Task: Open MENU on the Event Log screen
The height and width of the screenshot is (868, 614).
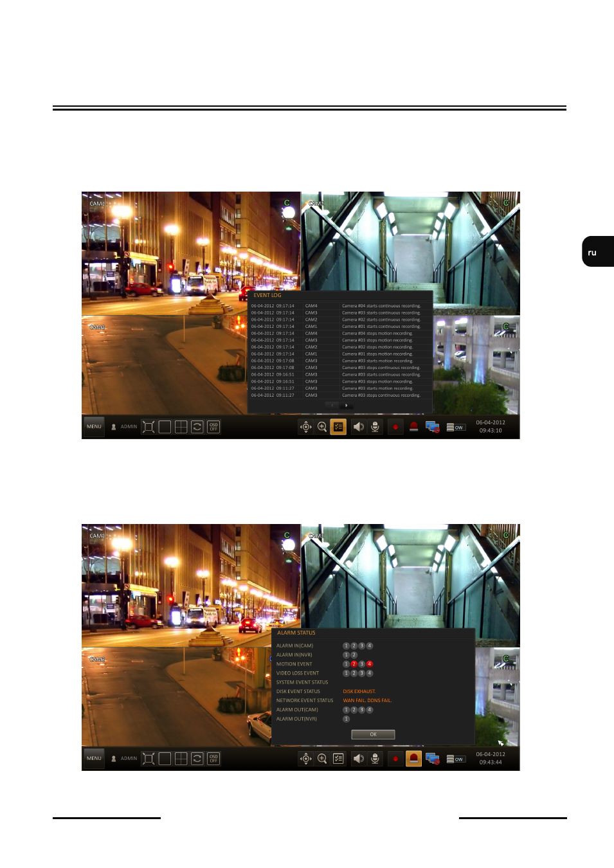Action: pyautogui.click(x=94, y=427)
